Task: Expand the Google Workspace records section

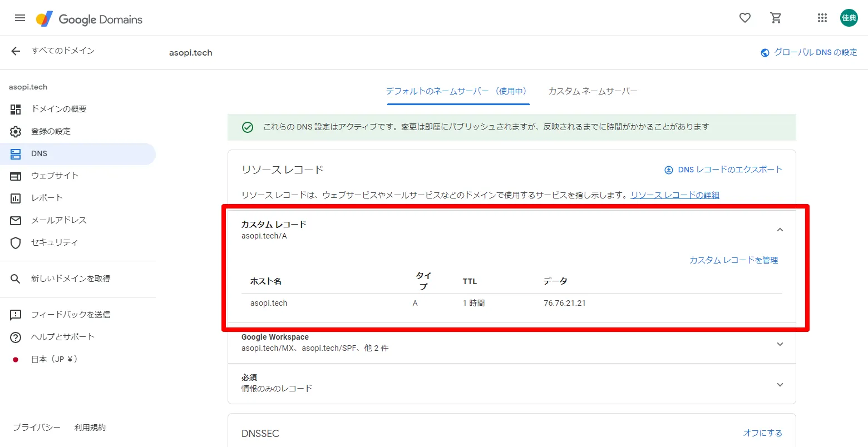Action: [x=780, y=344]
